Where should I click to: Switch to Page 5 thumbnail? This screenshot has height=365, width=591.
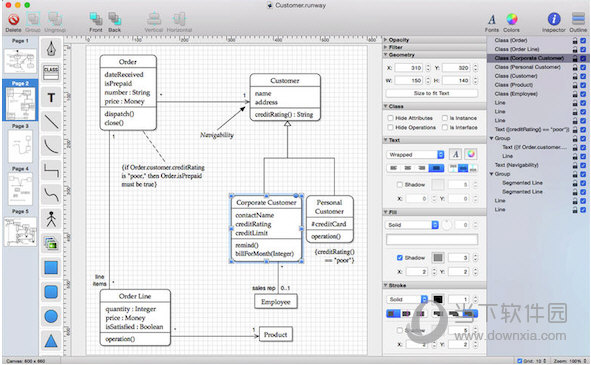pyautogui.click(x=20, y=232)
